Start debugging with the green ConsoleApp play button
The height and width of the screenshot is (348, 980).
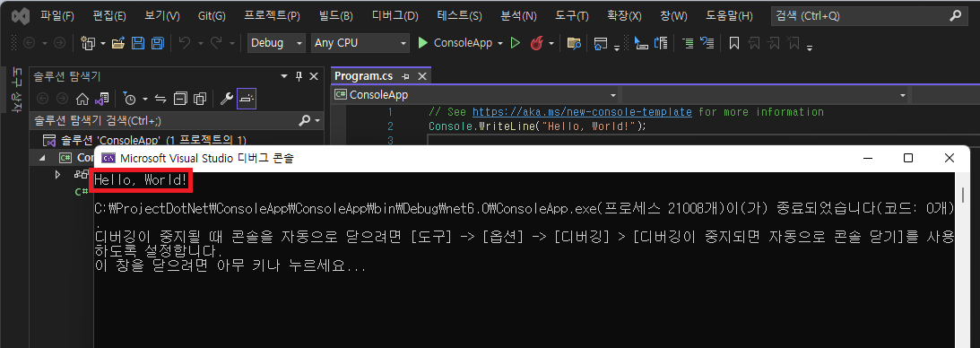pos(455,43)
